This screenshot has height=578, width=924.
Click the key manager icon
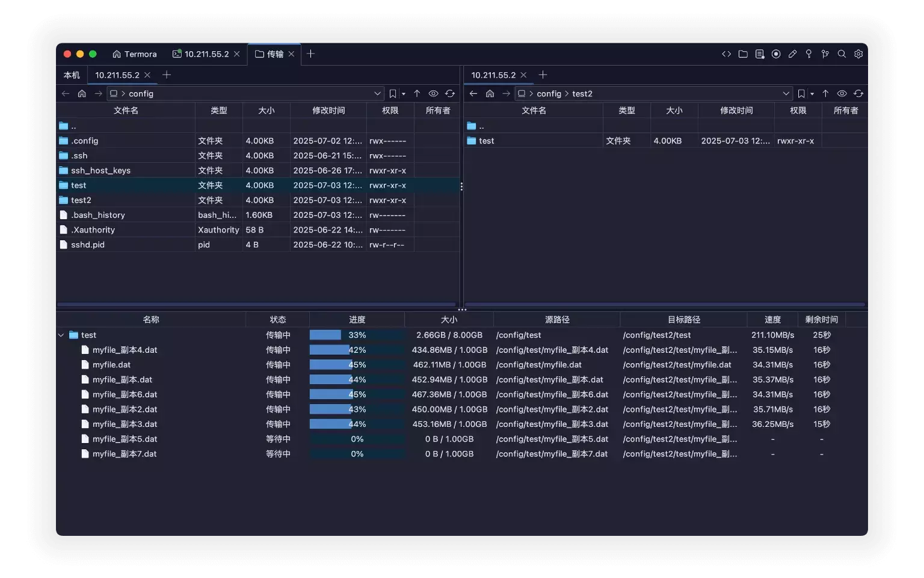[809, 54]
